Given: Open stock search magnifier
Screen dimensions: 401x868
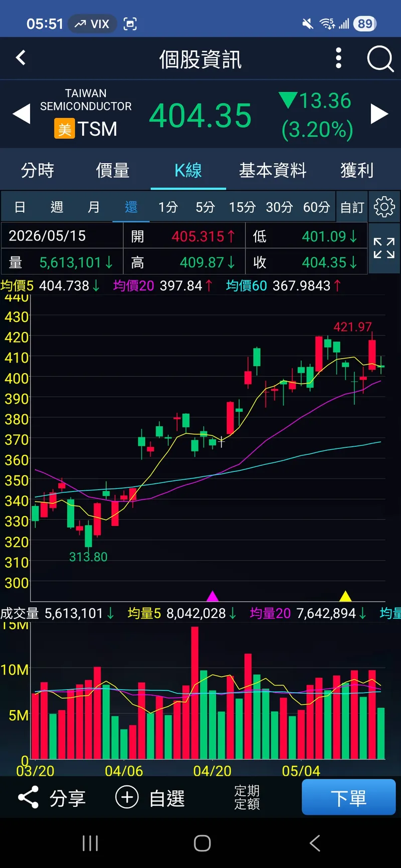Looking at the screenshot, I should [380, 59].
